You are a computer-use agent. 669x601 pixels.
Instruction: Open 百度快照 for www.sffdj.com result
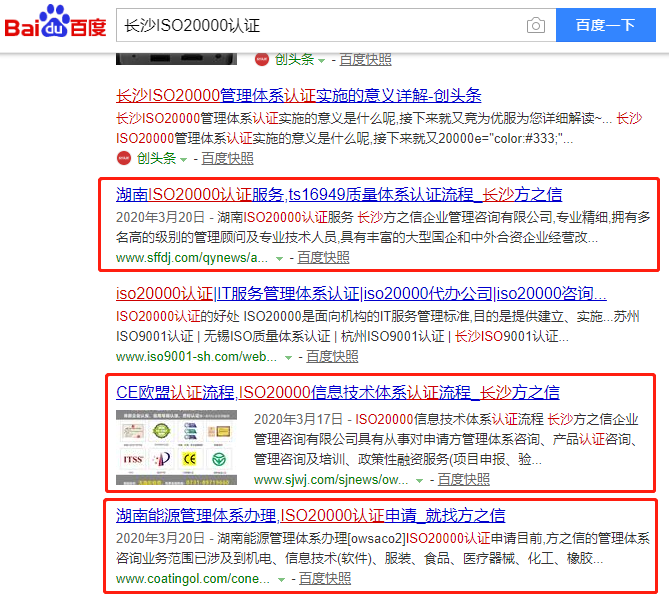[323, 258]
